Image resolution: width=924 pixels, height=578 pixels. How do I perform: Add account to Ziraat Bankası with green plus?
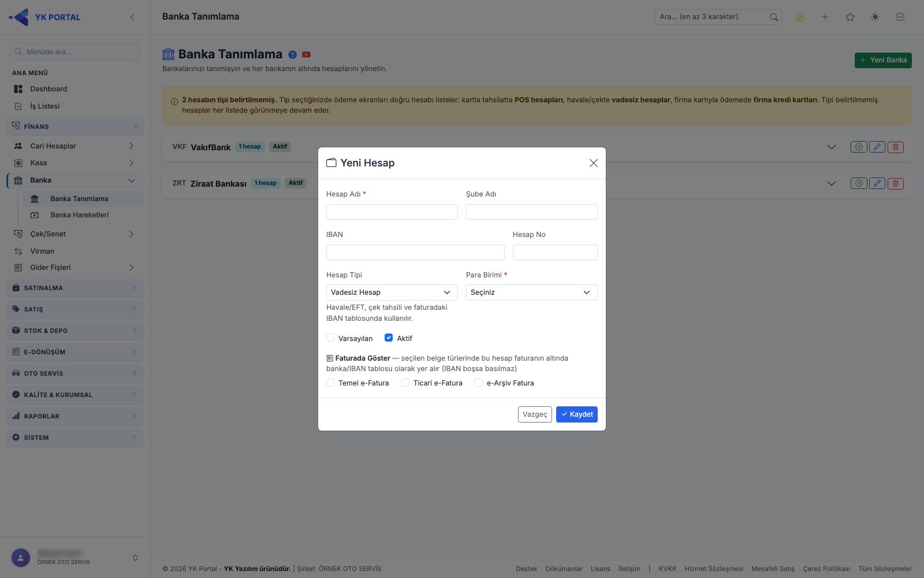859,183
